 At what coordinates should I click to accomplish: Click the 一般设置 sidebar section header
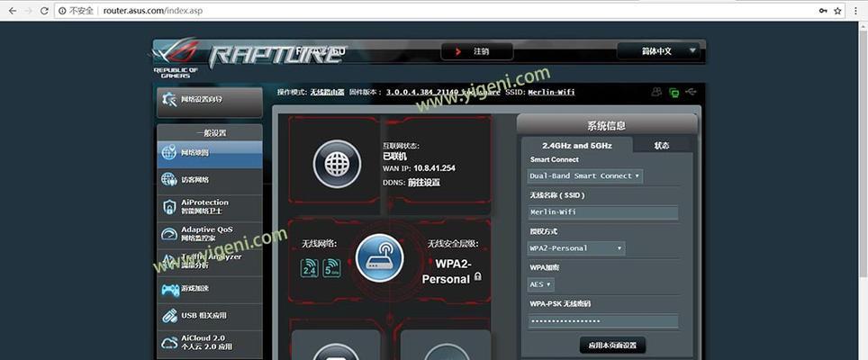(211, 133)
